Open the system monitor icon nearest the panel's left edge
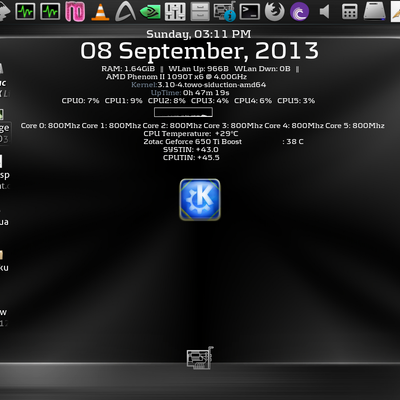 pos(25,12)
